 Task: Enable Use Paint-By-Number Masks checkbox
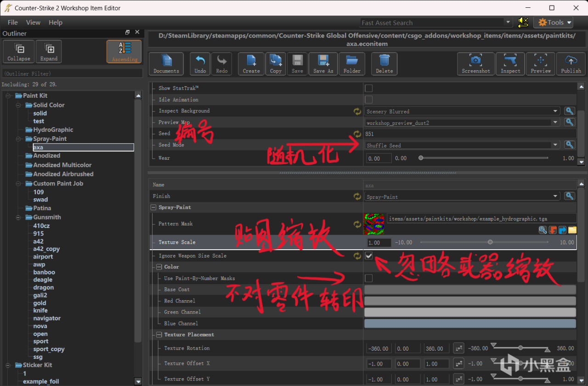368,278
